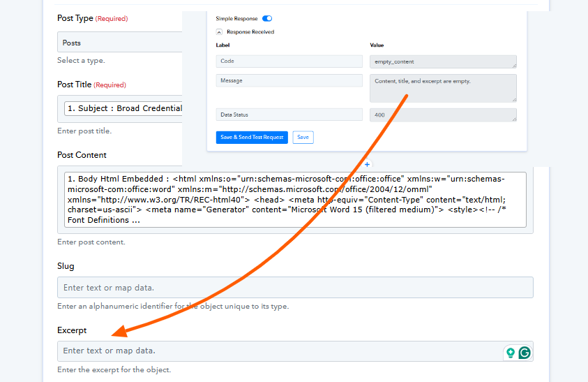Toggle the Simple Response switch
The height and width of the screenshot is (382, 588).
point(267,18)
